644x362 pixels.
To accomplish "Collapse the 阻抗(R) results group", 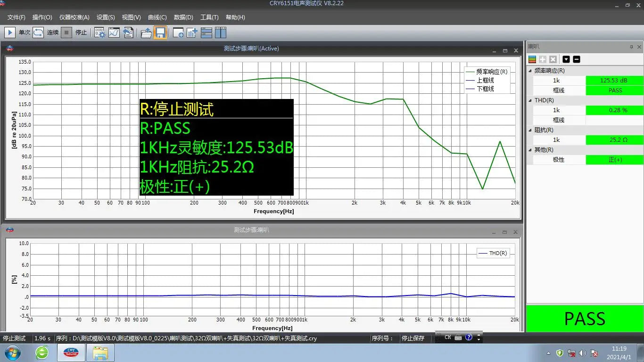I will click(530, 130).
